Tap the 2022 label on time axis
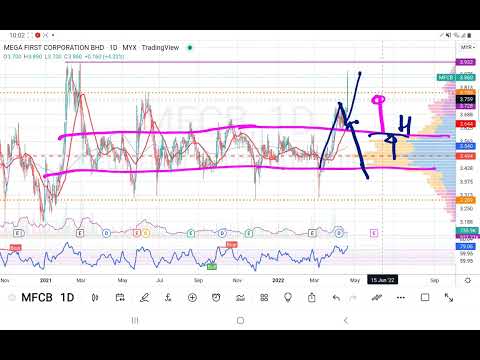 [x=278, y=280]
